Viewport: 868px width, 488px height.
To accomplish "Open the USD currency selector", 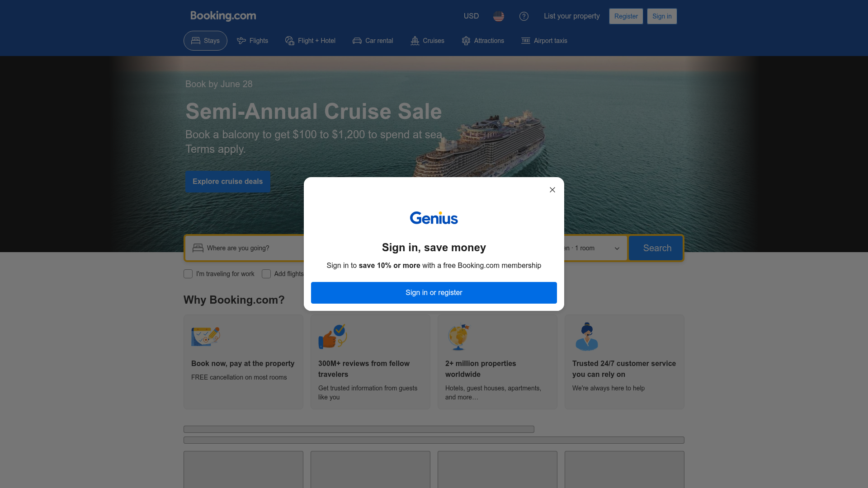I will point(471,16).
